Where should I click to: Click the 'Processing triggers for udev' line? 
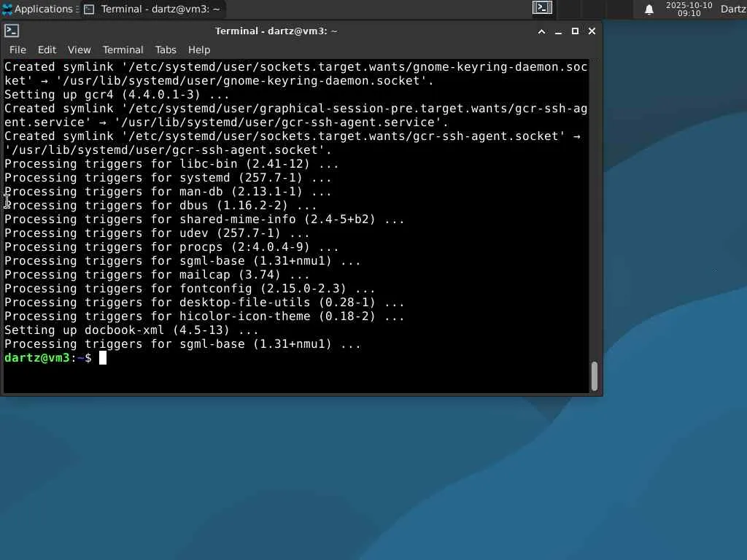pos(157,233)
